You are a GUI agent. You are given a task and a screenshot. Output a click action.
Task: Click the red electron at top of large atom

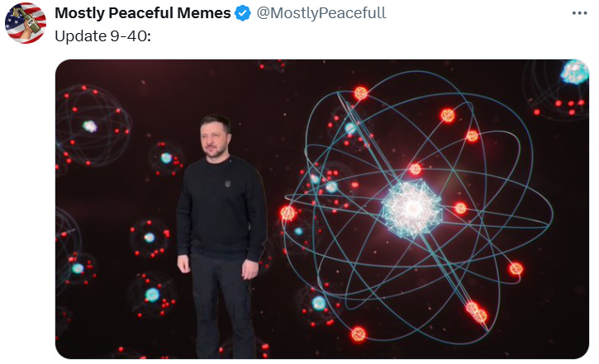[x=360, y=92]
